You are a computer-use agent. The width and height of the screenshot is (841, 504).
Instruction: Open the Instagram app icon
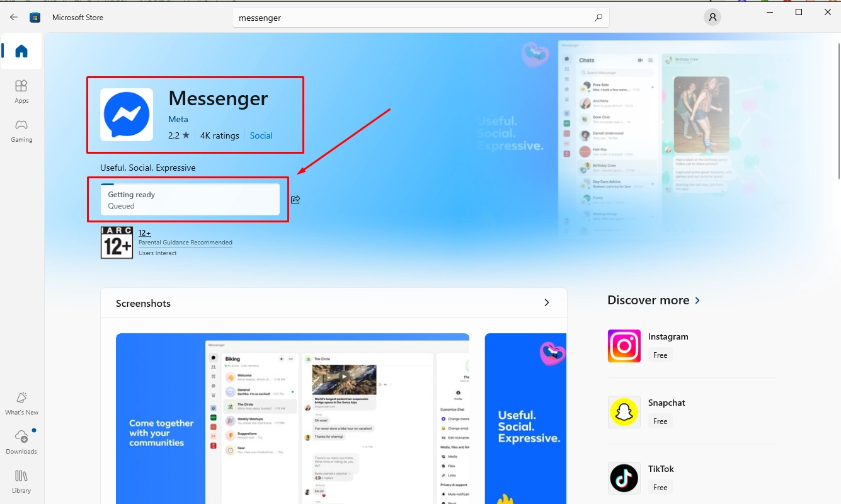tap(624, 346)
